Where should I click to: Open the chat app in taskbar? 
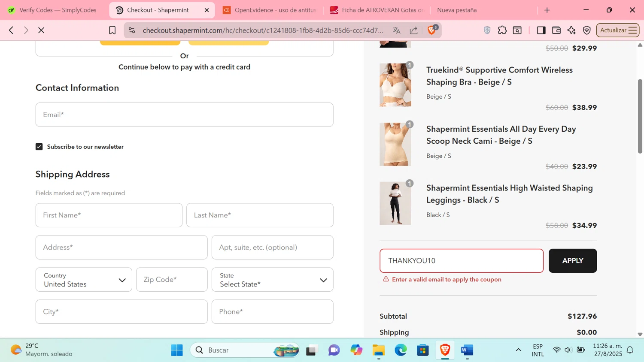pyautogui.click(x=334, y=350)
